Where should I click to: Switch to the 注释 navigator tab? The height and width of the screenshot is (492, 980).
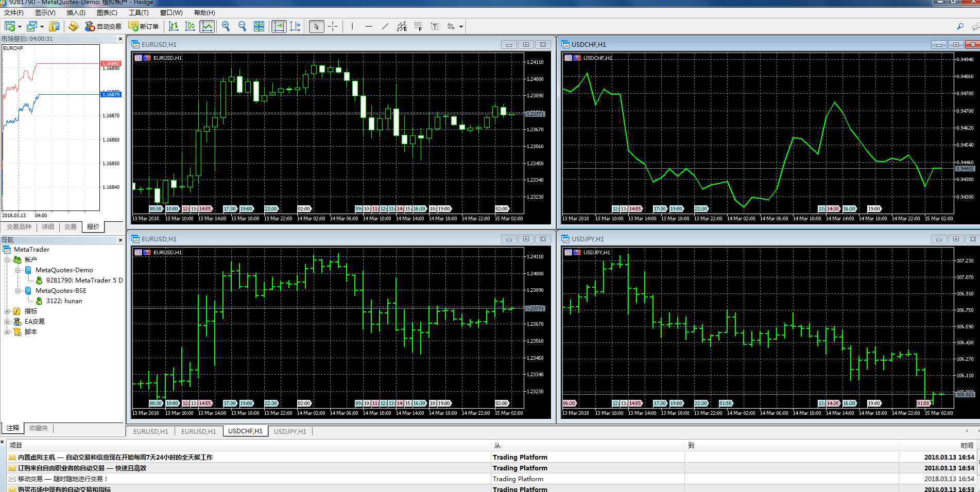pos(13,428)
